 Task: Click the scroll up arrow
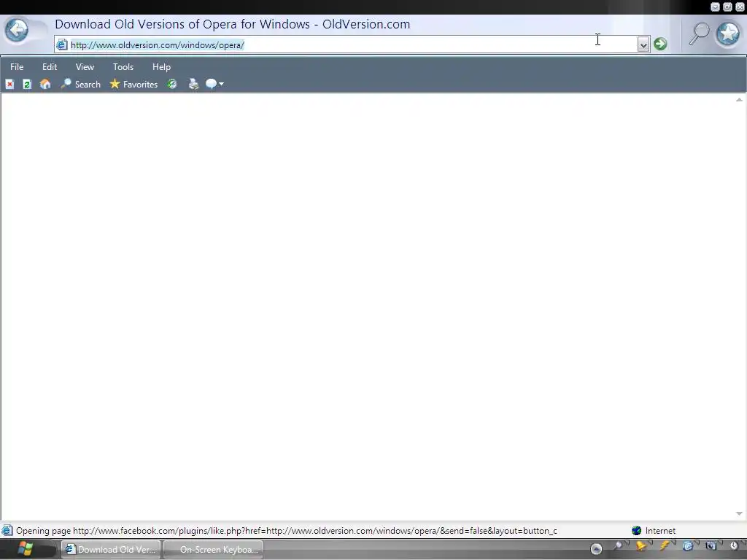point(740,100)
